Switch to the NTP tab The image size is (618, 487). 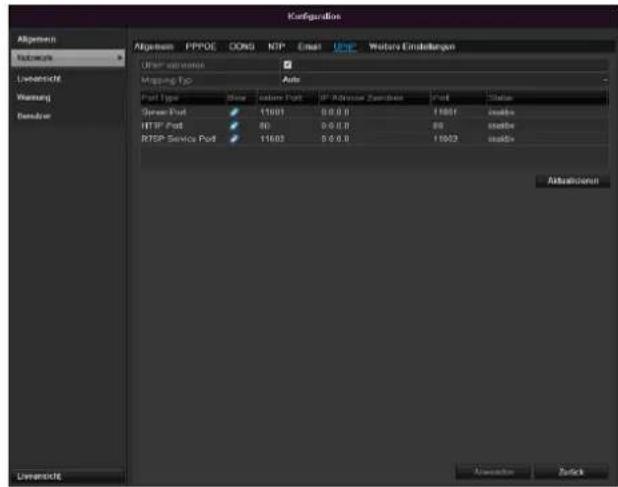point(276,47)
